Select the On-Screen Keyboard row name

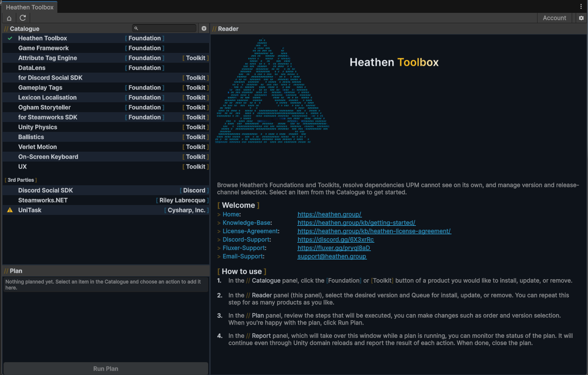[x=48, y=157]
